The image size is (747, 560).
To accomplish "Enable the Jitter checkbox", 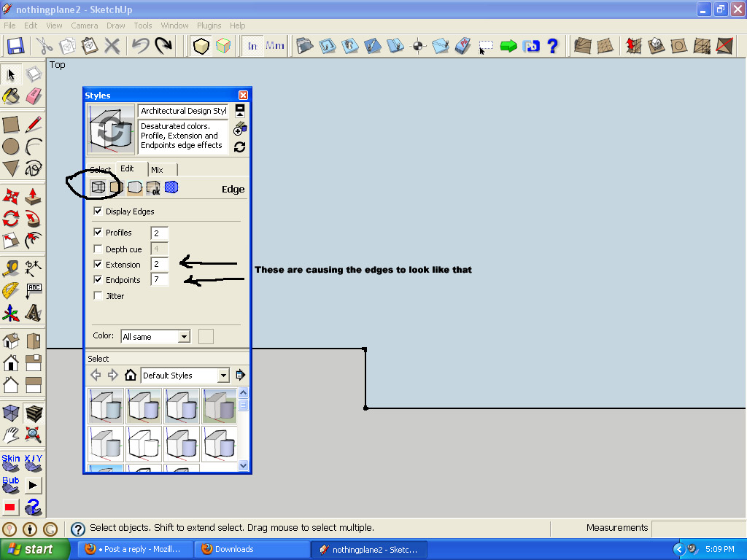I will click(x=98, y=296).
